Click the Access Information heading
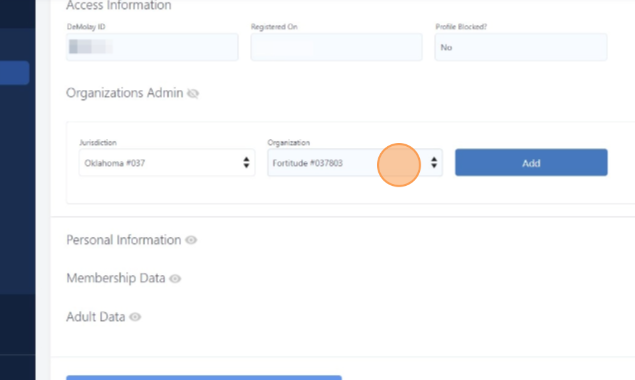 point(119,5)
